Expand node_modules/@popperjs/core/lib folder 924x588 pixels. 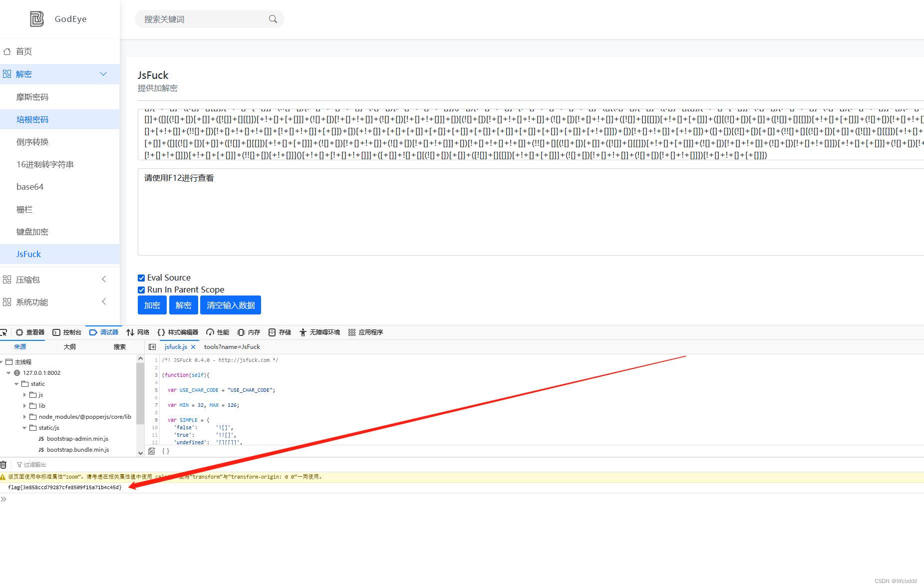point(24,417)
